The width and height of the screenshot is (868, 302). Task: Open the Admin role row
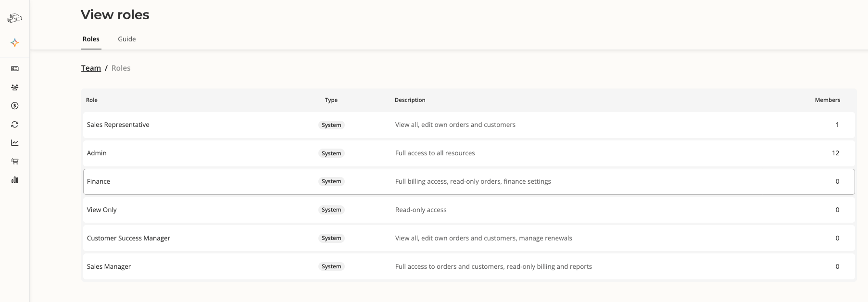point(469,153)
